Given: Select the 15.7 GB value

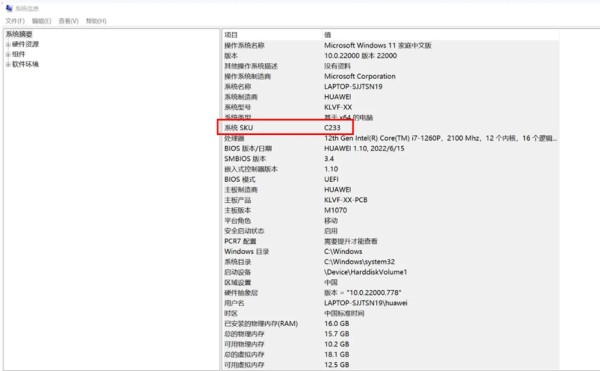Looking at the screenshot, I should click(336, 334).
